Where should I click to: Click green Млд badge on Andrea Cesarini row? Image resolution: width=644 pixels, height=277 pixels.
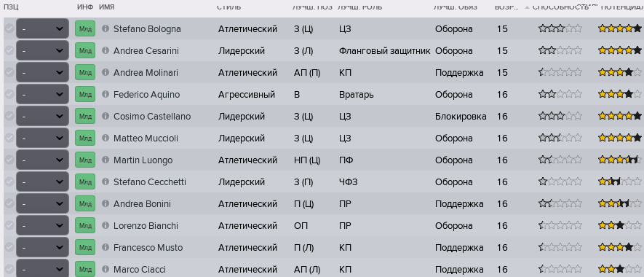[x=85, y=50]
